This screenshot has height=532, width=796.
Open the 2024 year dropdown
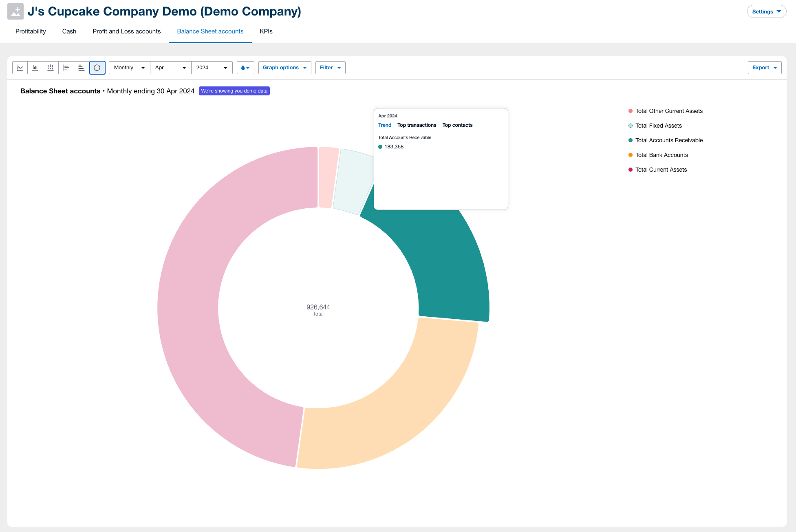(x=212, y=68)
